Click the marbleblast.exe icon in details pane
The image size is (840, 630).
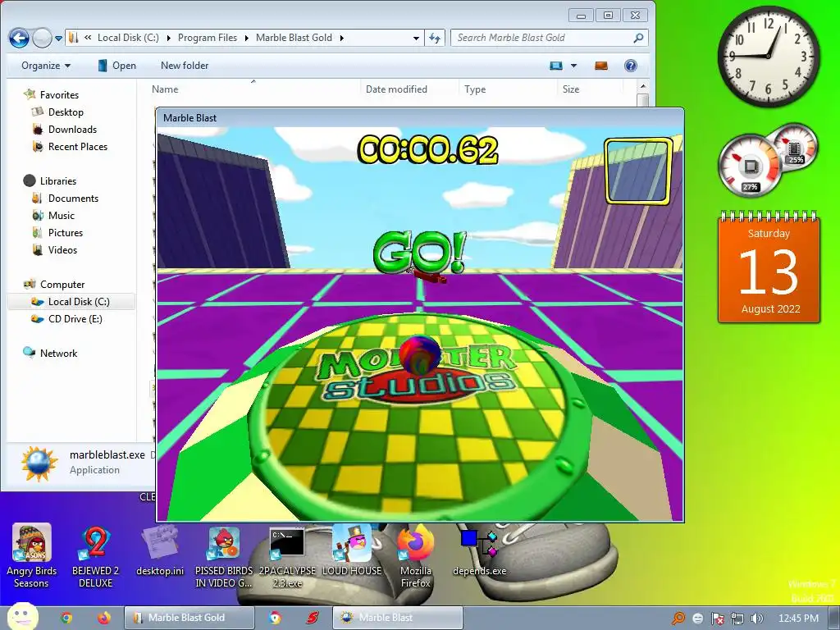pos(39,463)
